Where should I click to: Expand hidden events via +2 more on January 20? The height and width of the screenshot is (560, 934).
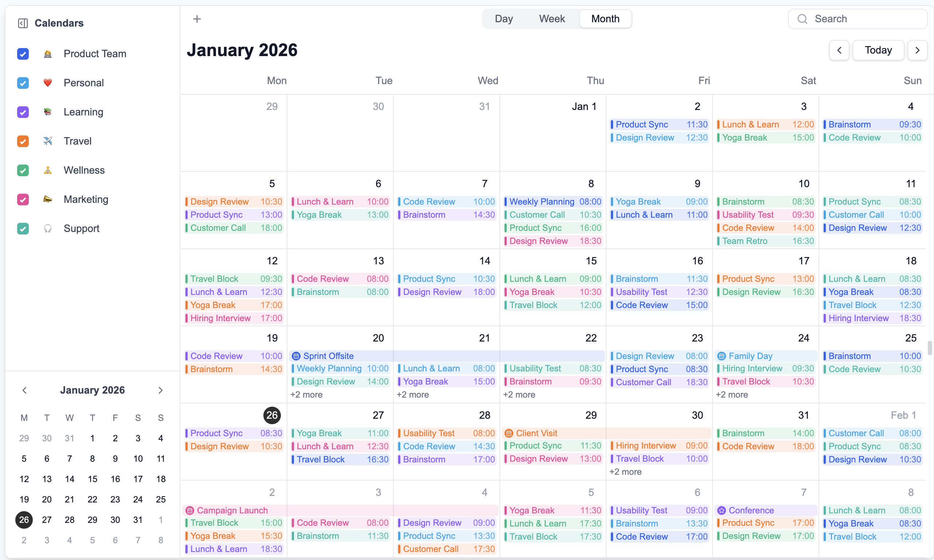(306, 394)
